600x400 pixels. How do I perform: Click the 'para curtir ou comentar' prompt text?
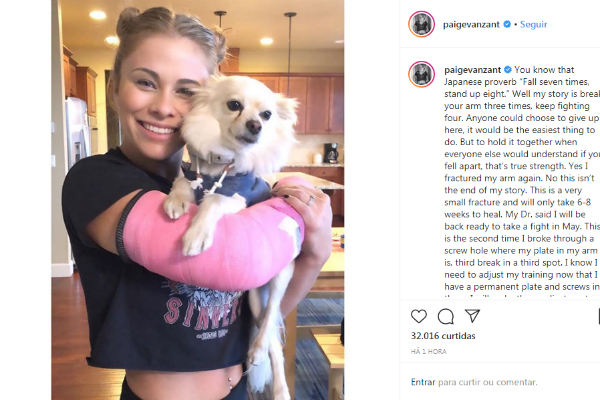488,382
